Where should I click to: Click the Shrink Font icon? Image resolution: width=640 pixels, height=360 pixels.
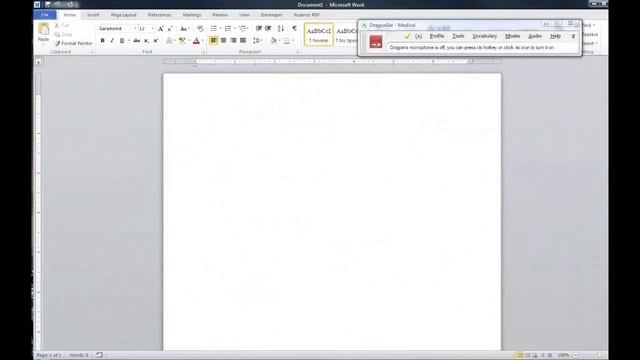pyautogui.click(x=170, y=29)
